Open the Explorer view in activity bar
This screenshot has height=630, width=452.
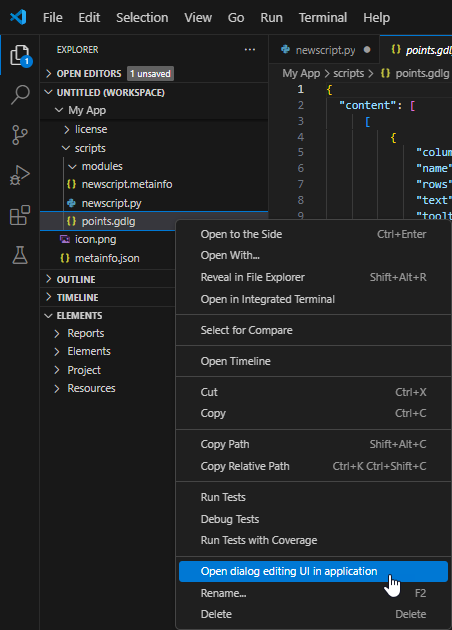pos(20,55)
